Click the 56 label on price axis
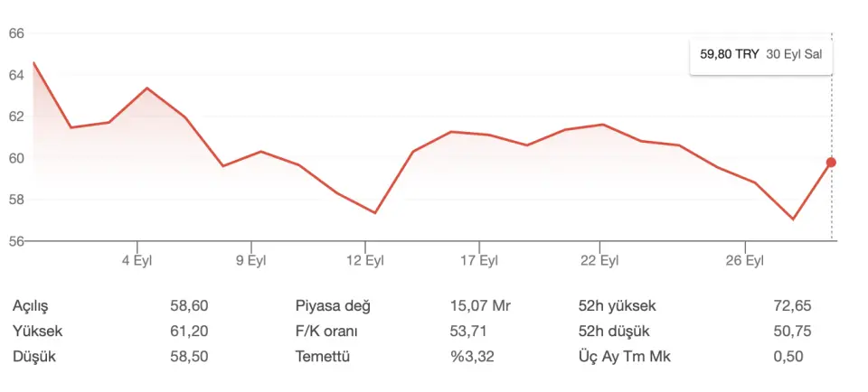Screen dimensions: 868x392 click(x=16, y=241)
